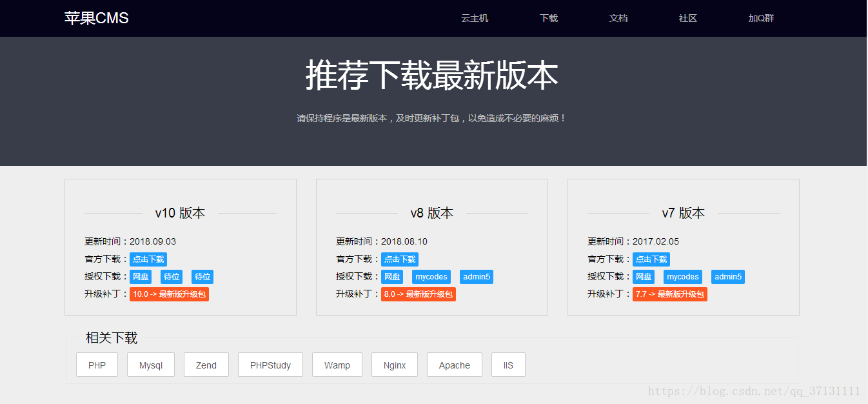Image resolution: width=868 pixels, height=404 pixels.
Task: Click 加Q群 to join the QQ group
Action: (761, 18)
